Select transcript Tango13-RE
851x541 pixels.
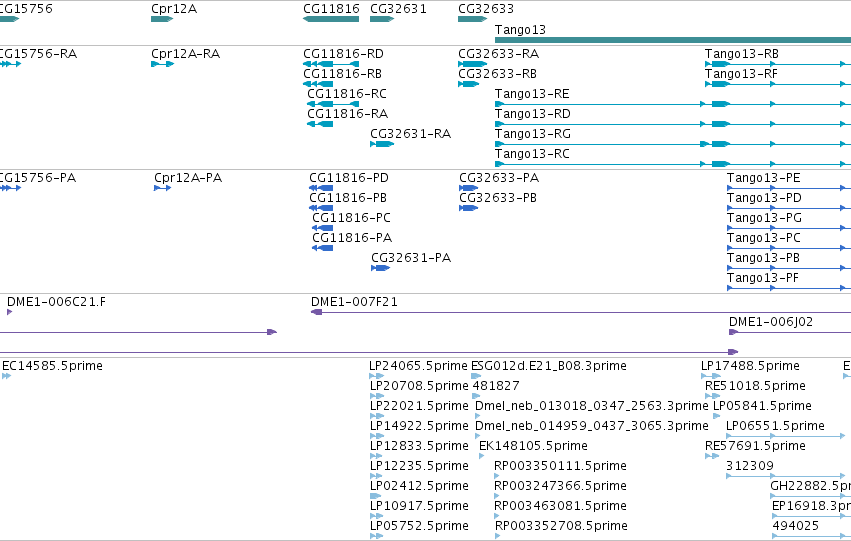[x=532, y=94]
